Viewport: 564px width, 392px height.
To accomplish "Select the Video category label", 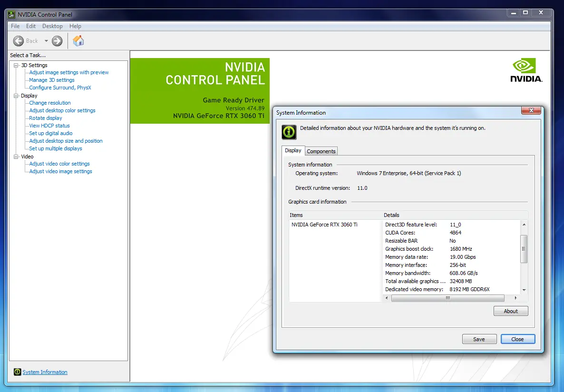I will coord(27,157).
